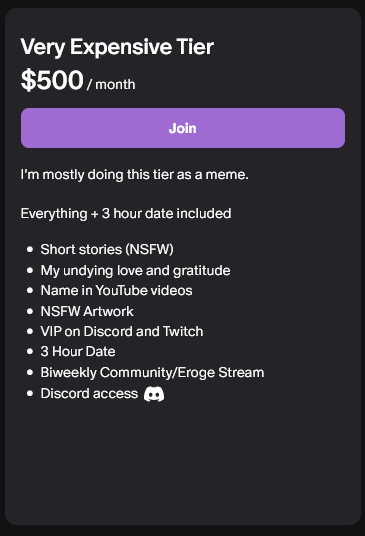The image size is (365, 536).
Task: Click the bullet beside Discord access
Action: point(30,393)
